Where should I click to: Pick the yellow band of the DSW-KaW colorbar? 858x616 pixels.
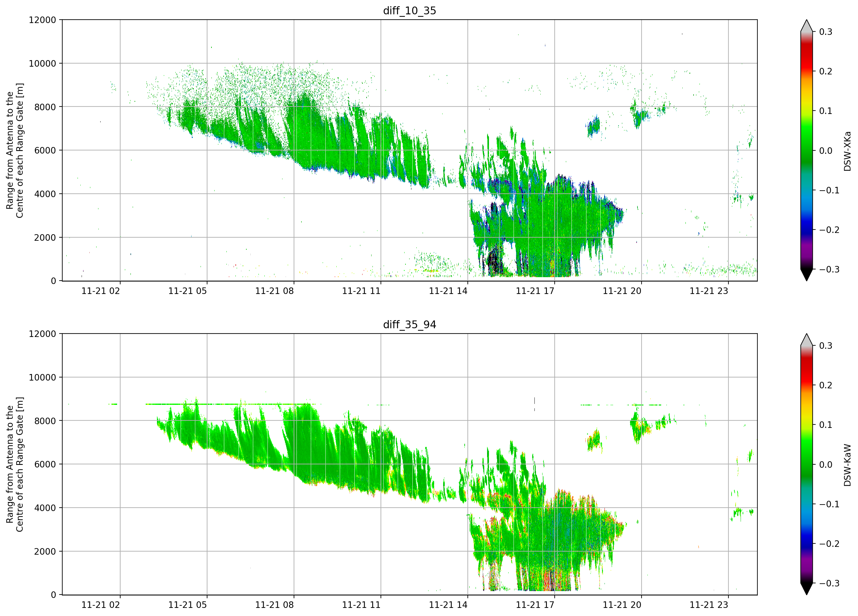click(x=807, y=414)
